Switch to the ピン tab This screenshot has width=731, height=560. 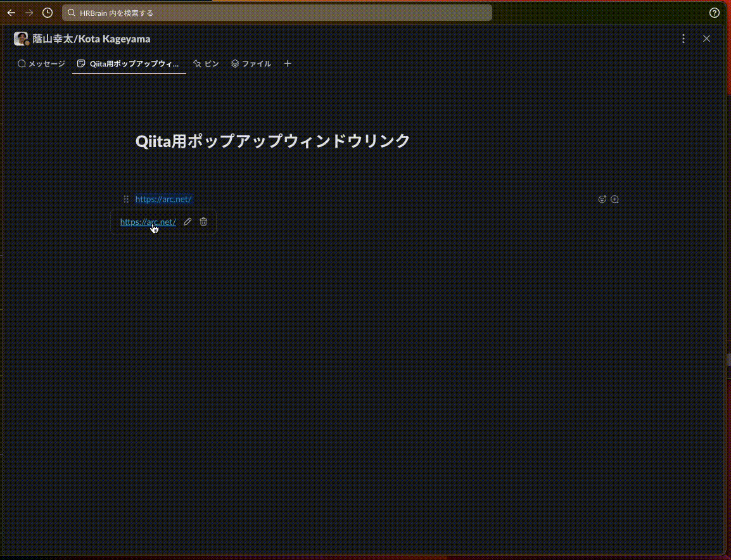[x=206, y=63]
